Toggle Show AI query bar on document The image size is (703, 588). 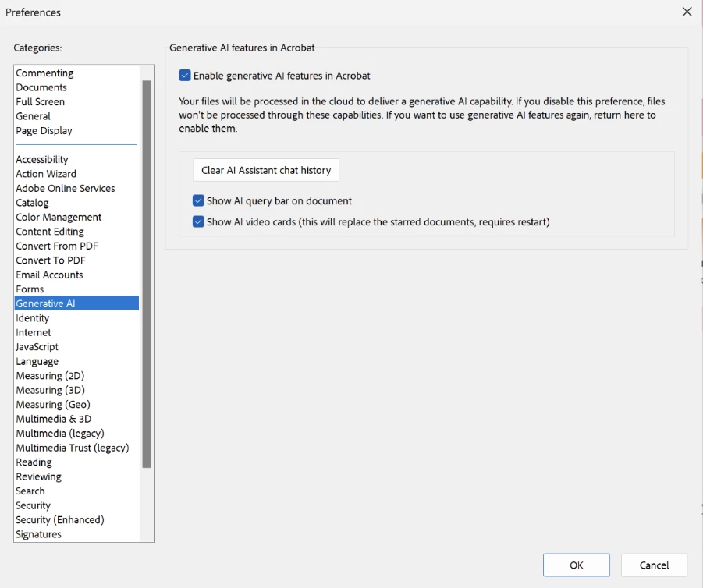[x=198, y=200]
